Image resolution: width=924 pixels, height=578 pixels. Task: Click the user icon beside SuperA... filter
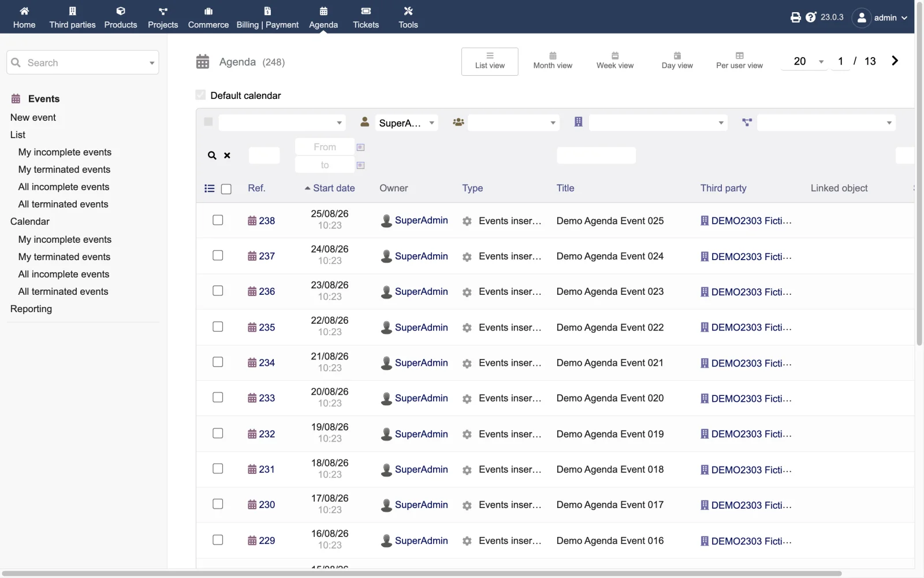coord(365,122)
